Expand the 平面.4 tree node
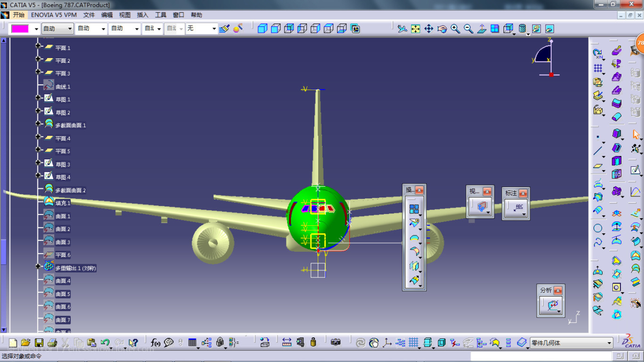The height and width of the screenshot is (362, 644). click(x=38, y=137)
